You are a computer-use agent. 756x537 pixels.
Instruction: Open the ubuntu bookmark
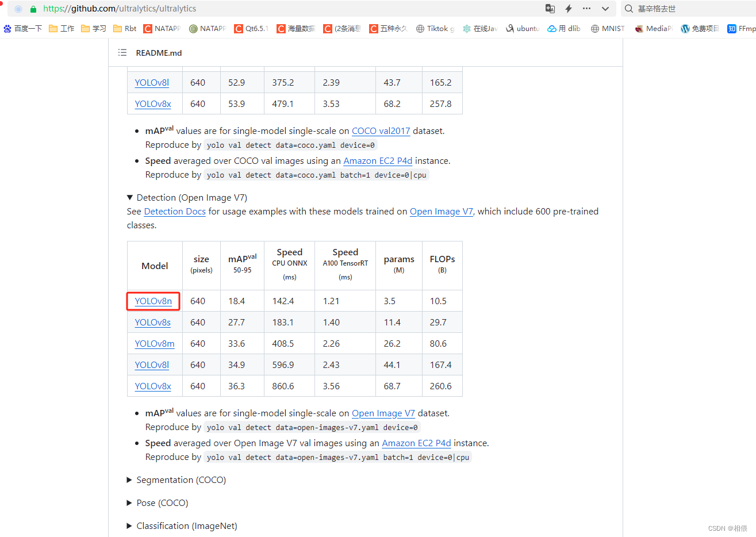(523, 28)
